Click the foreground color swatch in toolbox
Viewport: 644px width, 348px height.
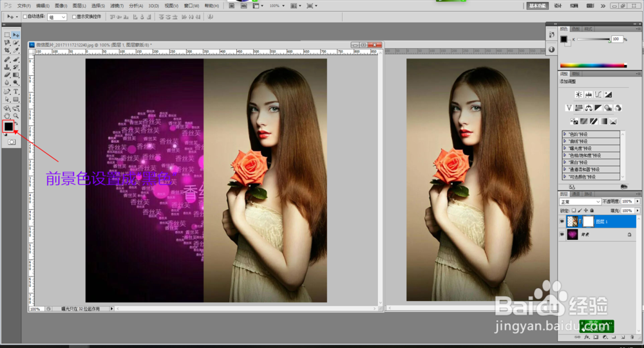coord(8,126)
